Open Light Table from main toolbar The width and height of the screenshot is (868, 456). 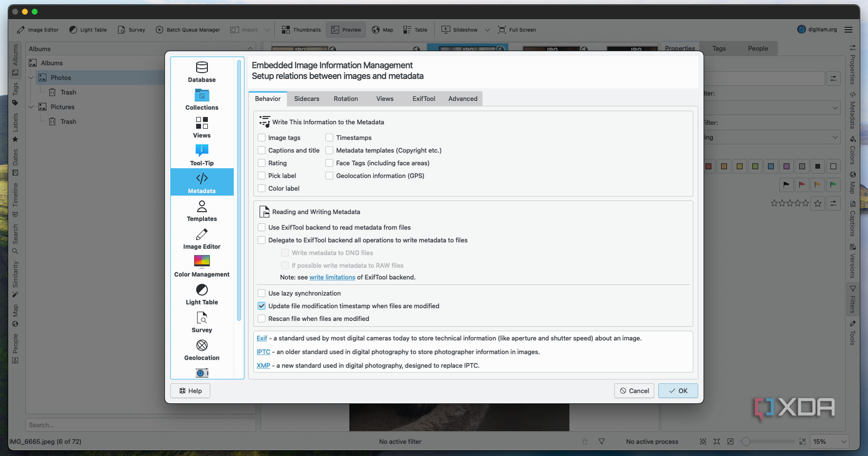[x=88, y=30]
